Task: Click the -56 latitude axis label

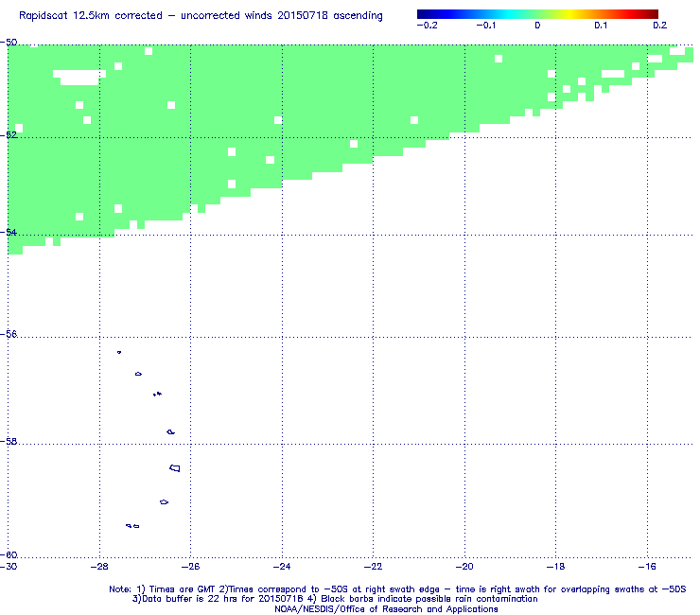Action: tap(9, 334)
